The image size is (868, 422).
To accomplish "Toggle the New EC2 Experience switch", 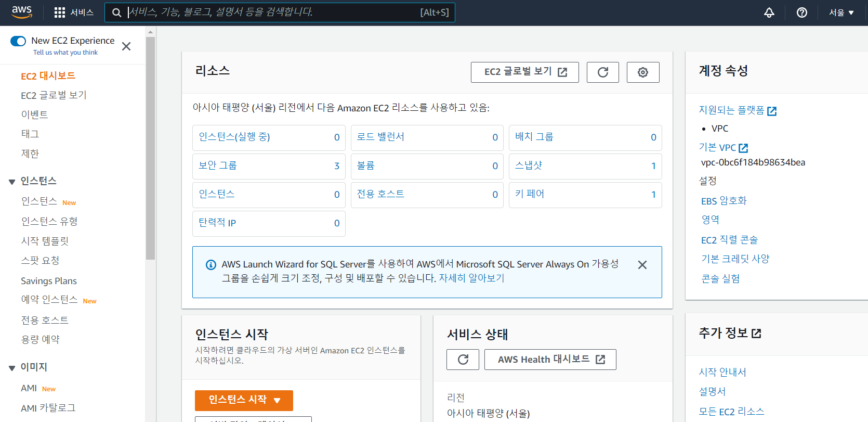I will pyautogui.click(x=18, y=41).
